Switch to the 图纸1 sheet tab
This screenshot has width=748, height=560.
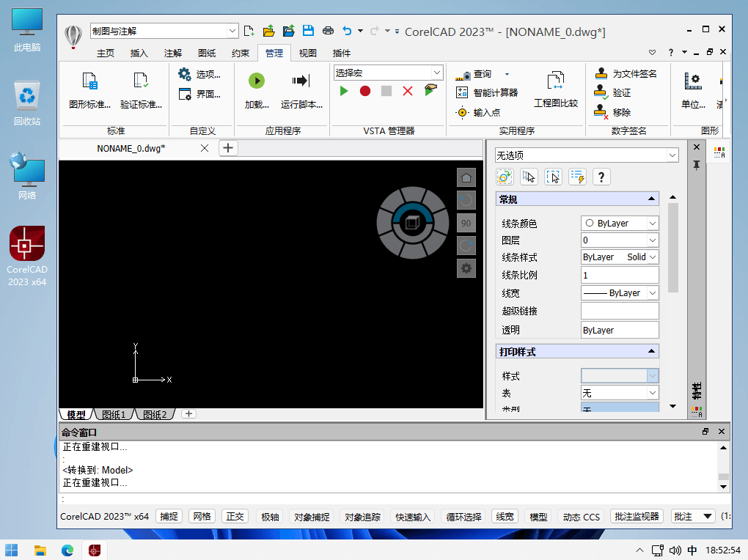(114, 415)
